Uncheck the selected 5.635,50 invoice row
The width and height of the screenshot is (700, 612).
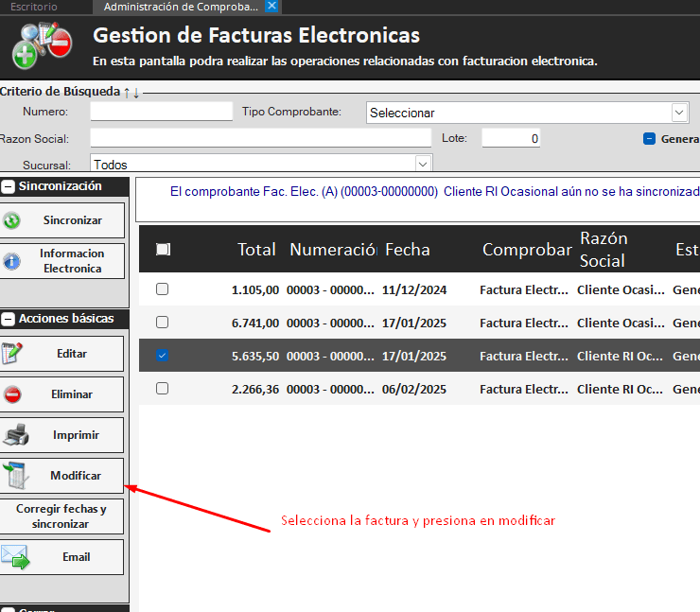pos(162,356)
